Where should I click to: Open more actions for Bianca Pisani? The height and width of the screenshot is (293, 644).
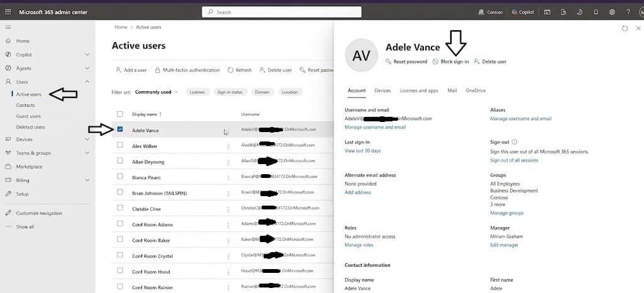click(x=228, y=178)
